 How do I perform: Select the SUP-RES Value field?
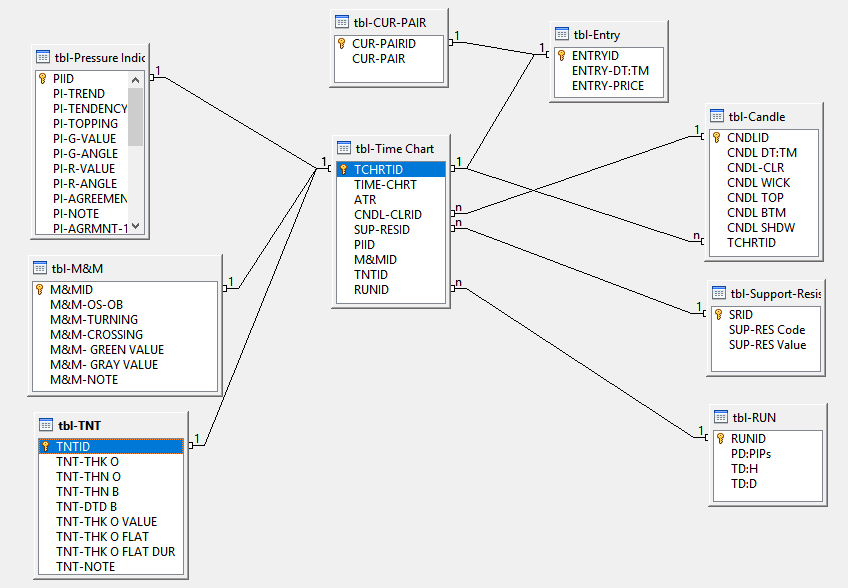[x=767, y=344]
